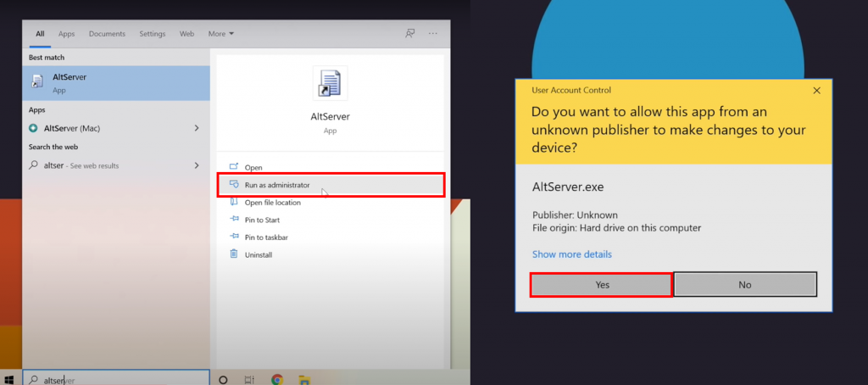Select Open in the AltServer actions
The image size is (868, 385).
[x=330, y=167]
